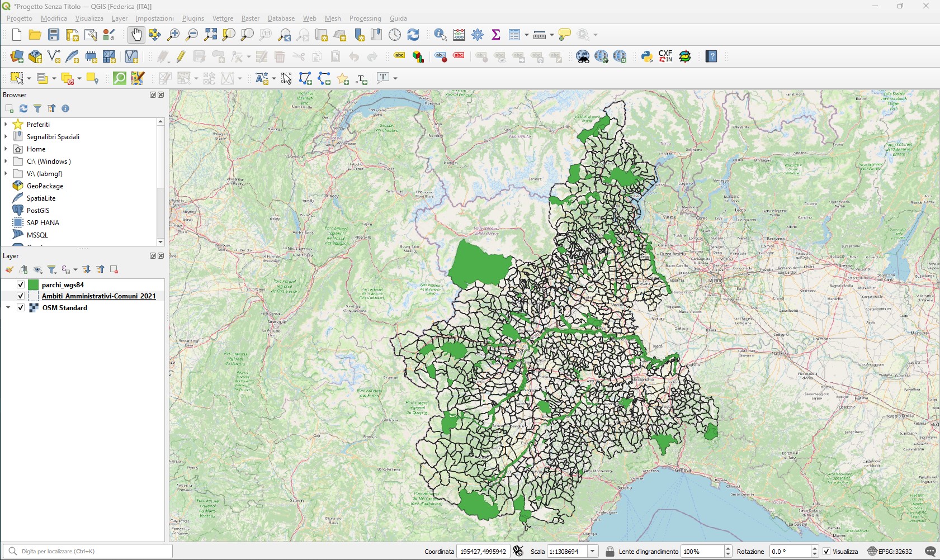Open the Scala scale dropdown
This screenshot has width=940, height=560.
pyautogui.click(x=593, y=552)
